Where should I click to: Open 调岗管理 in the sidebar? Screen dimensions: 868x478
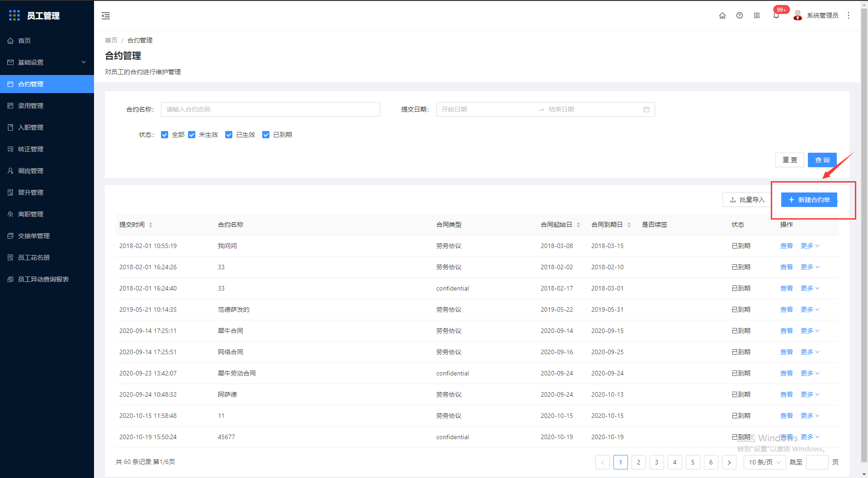47,171
